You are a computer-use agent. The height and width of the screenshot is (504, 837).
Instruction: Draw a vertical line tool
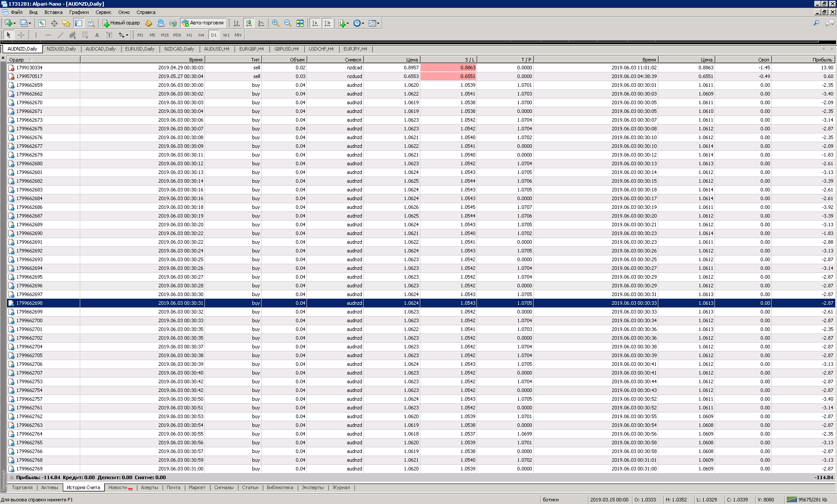pyautogui.click(x=36, y=35)
